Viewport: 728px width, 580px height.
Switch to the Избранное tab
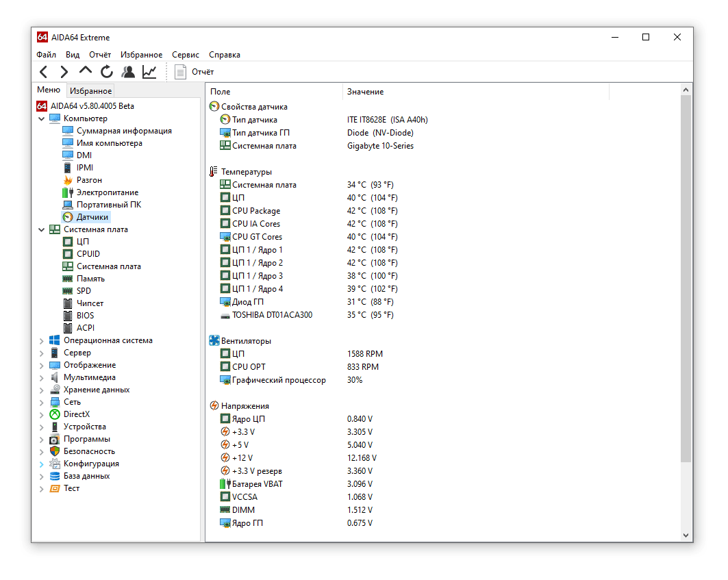coord(90,91)
